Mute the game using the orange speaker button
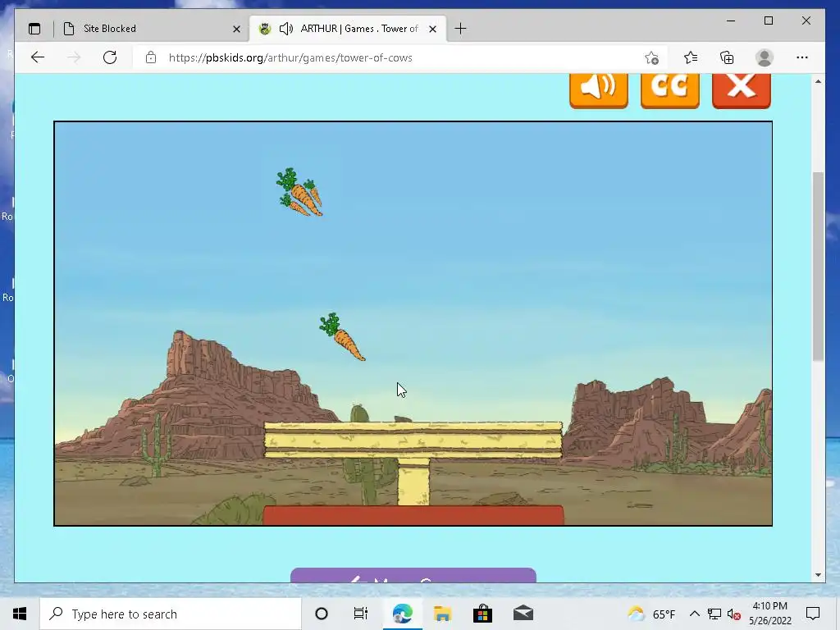This screenshot has width=840, height=630. tap(598, 90)
